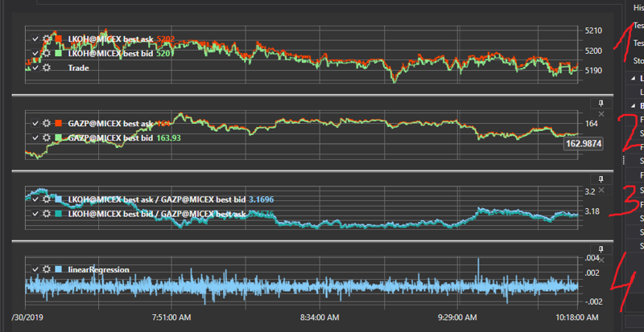Open settings gear for GAZP@MICEX best bid
This screenshot has height=332, width=644.
tap(46, 138)
